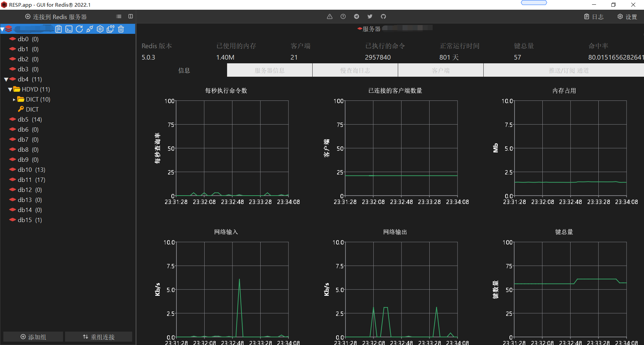Click the memory used value 1.40M
This screenshot has width=644, height=345.
[225, 57]
